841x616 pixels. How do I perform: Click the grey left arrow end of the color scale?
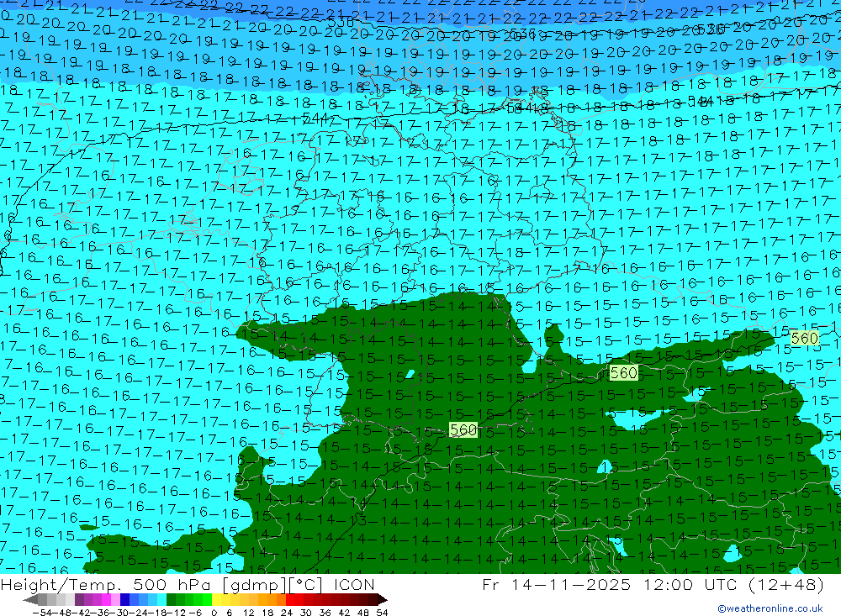coord(30,600)
